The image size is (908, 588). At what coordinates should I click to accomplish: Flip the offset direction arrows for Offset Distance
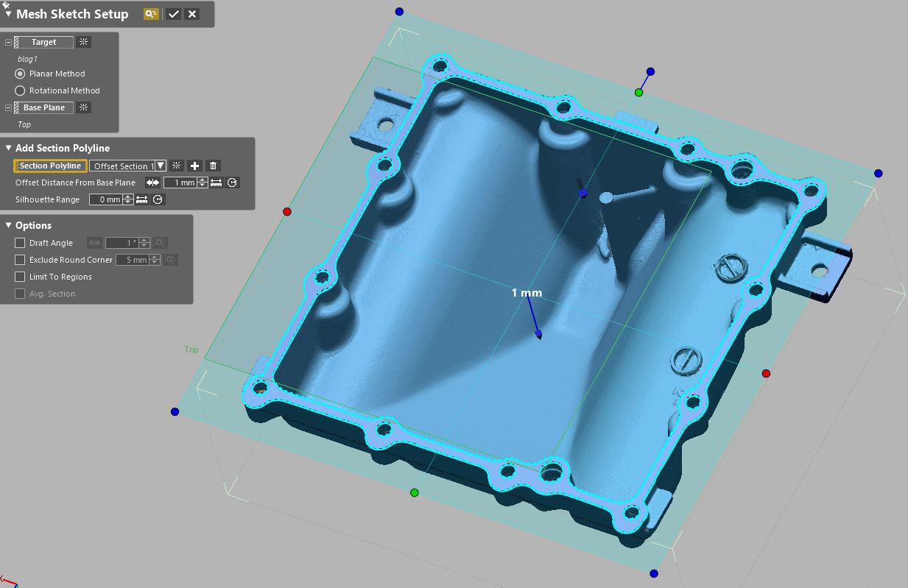(152, 183)
